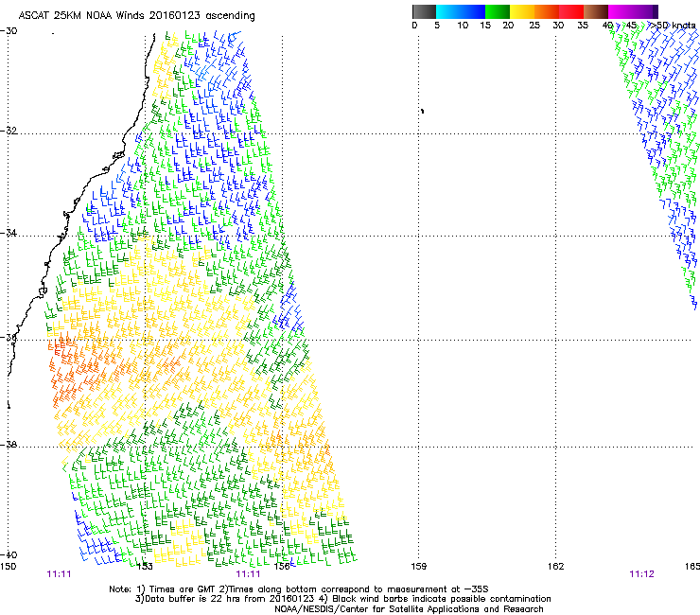This screenshot has height=615, width=700.
Task: Click the "162" longitude axis label
Action: pos(556,567)
